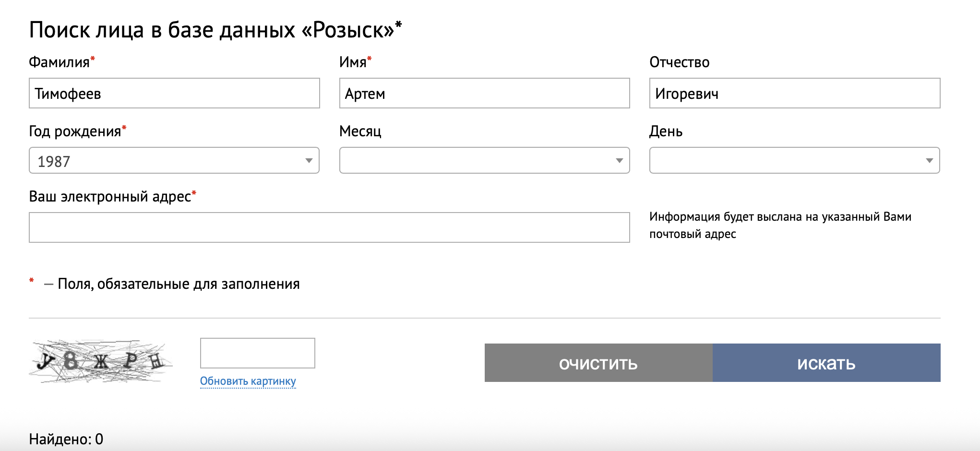This screenshot has width=980, height=451.
Task: Click the Месяц label
Action: [x=360, y=131]
